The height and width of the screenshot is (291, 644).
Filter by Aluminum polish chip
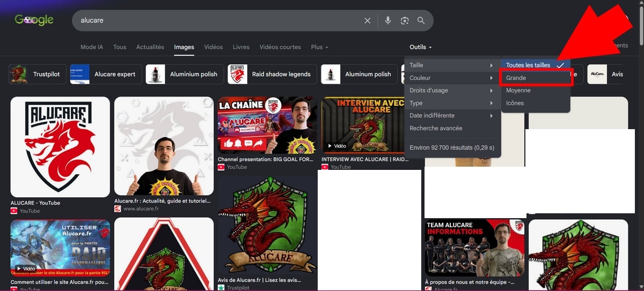point(360,74)
